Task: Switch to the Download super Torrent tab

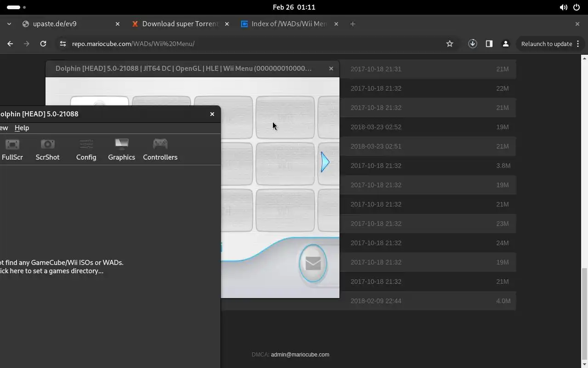Action: (180, 24)
